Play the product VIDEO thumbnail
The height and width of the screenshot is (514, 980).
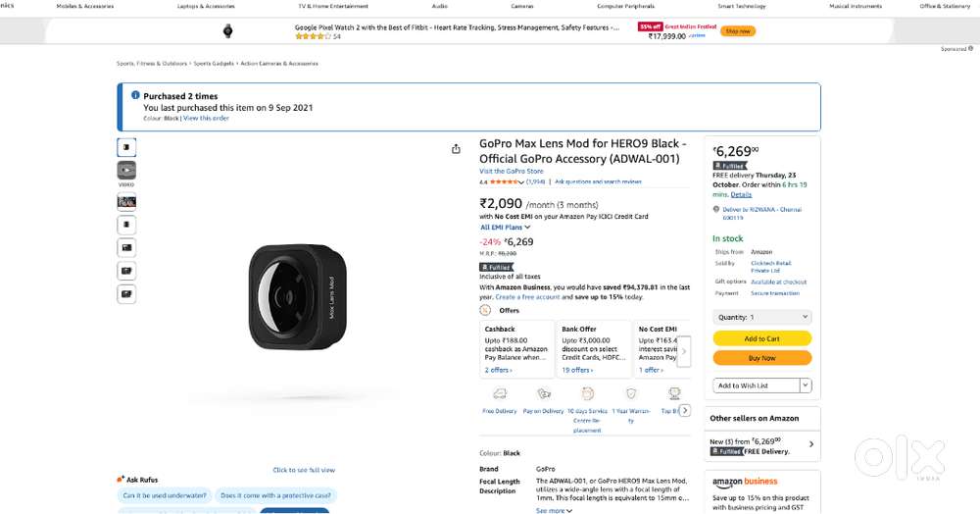tap(126, 171)
